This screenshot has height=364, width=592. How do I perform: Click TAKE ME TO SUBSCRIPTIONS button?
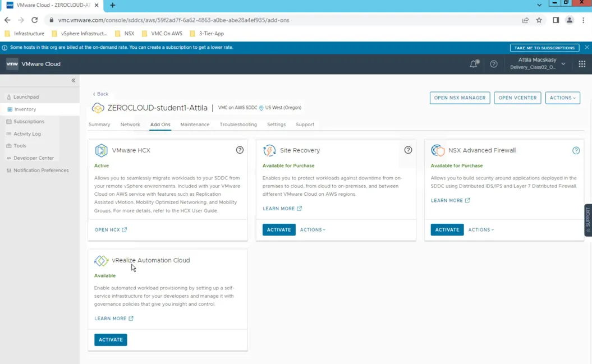[x=544, y=48]
